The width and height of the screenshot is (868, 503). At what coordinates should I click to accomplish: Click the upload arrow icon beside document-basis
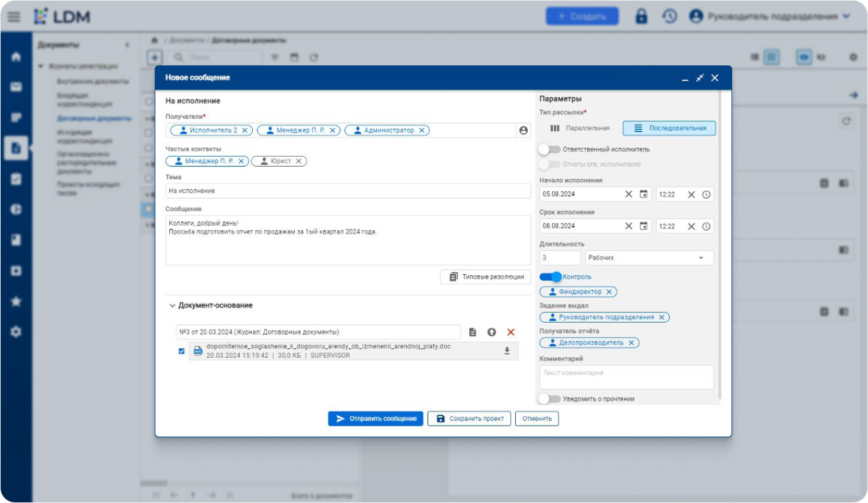tap(492, 332)
